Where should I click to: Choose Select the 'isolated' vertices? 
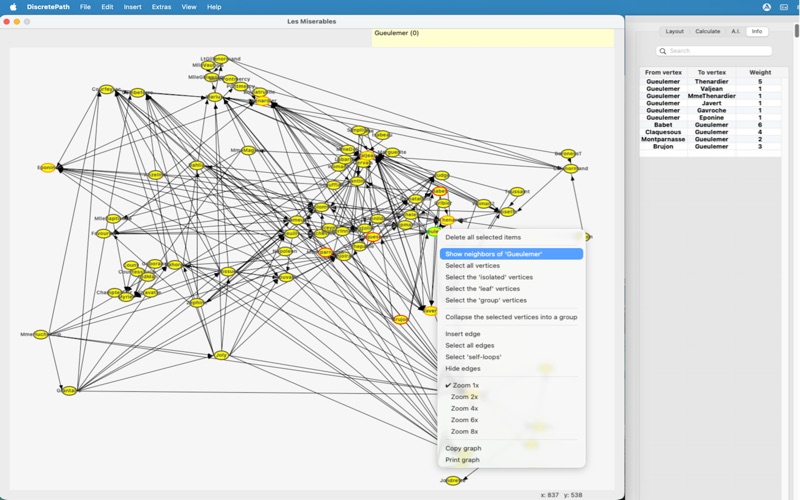click(489, 278)
